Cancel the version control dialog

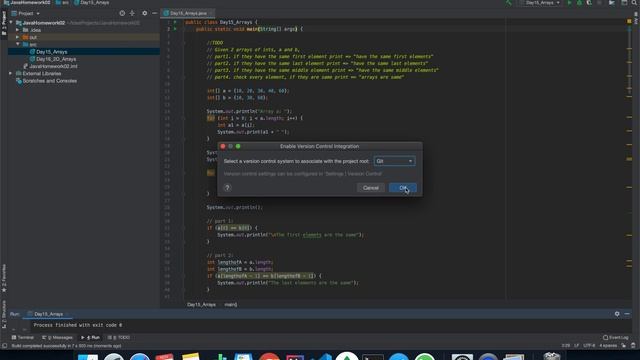click(371, 188)
